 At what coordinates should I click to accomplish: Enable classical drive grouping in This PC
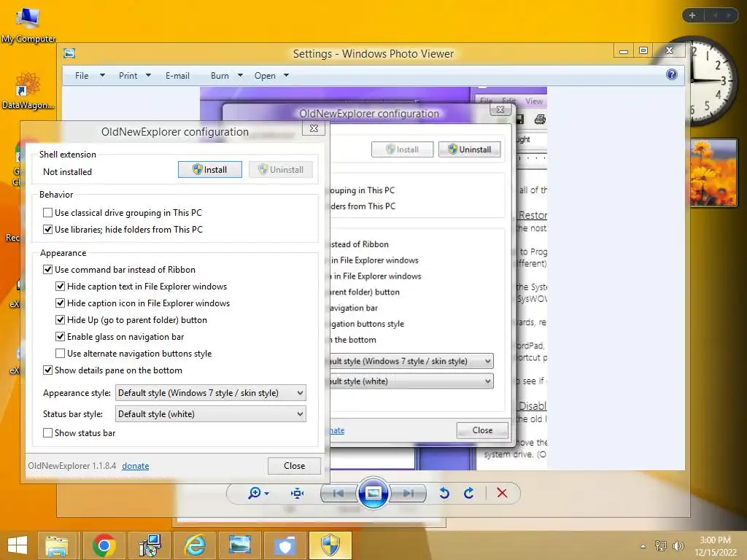pos(47,212)
